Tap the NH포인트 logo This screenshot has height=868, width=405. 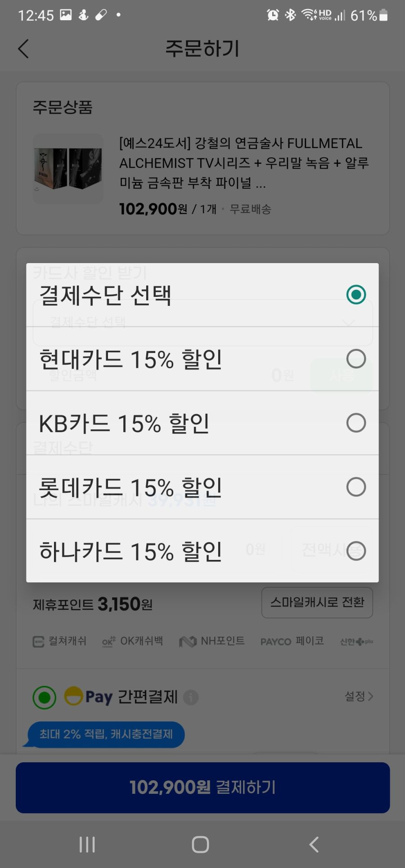[212, 641]
